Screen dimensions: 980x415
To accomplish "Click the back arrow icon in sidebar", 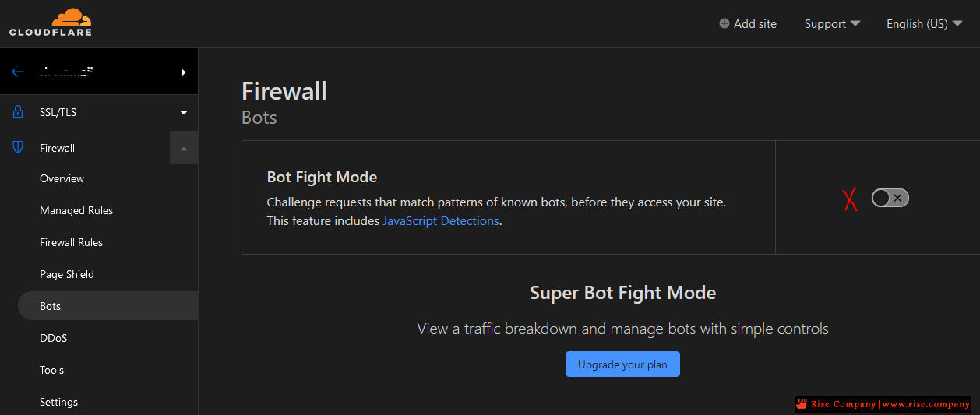I will click(18, 72).
